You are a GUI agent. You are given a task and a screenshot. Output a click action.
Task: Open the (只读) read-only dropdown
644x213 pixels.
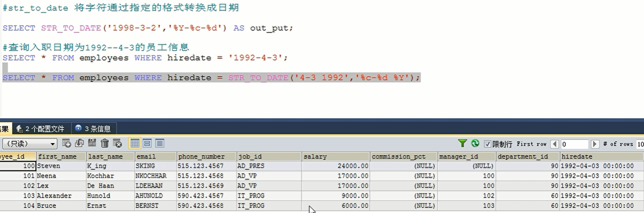click(30, 144)
